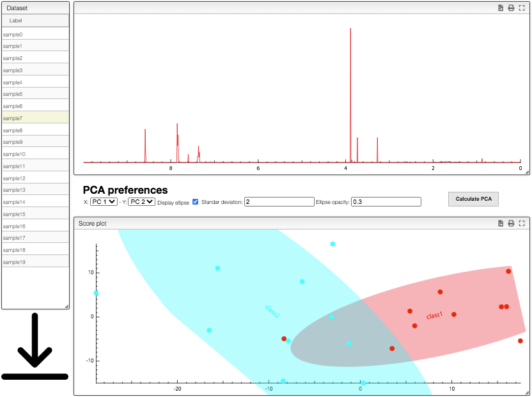Click the rightmost red score point
Screen dimensions: 532x397
pyautogui.click(x=520, y=341)
